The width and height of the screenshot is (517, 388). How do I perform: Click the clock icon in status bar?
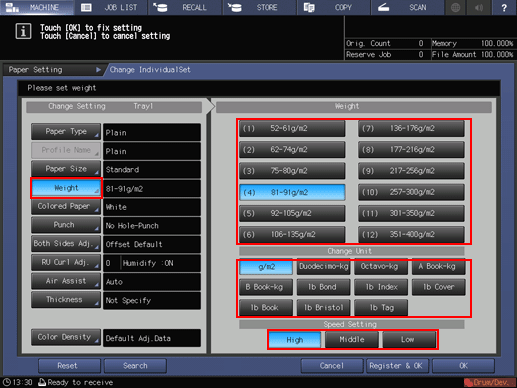pos(7,382)
